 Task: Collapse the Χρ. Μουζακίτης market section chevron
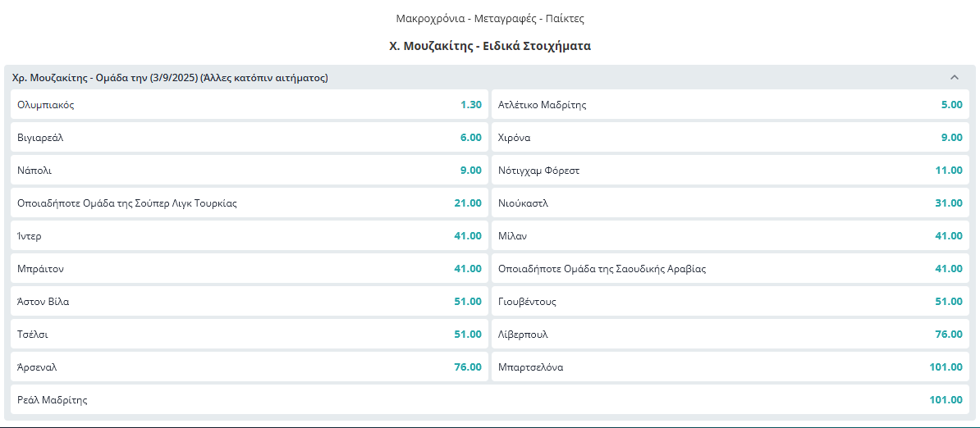(x=954, y=78)
